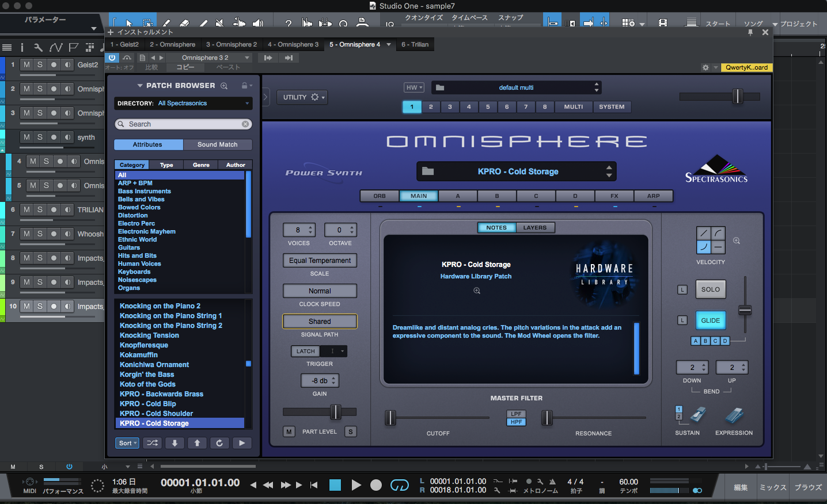827x504 pixels.
Task: Open the Expression pedal settings
Action: tap(734, 415)
